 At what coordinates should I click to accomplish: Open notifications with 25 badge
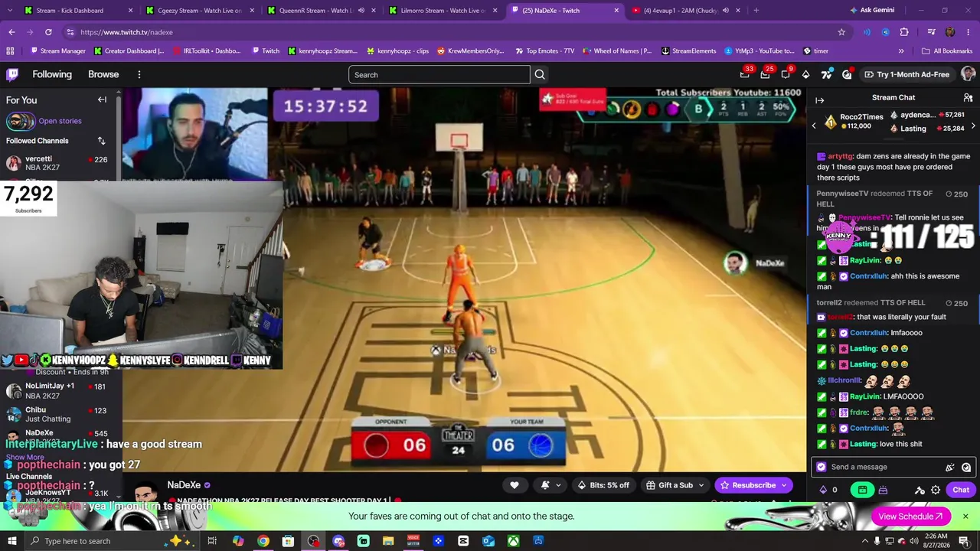click(765, 74)
